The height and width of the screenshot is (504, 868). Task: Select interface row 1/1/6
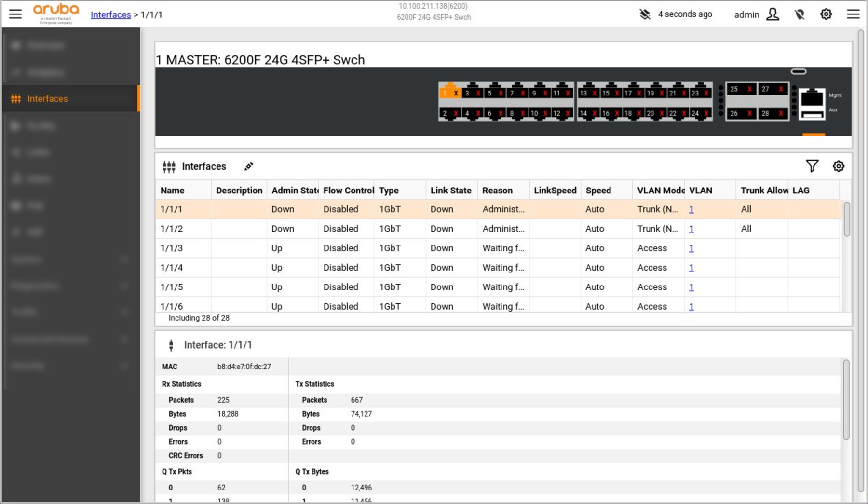pos(498,305)
